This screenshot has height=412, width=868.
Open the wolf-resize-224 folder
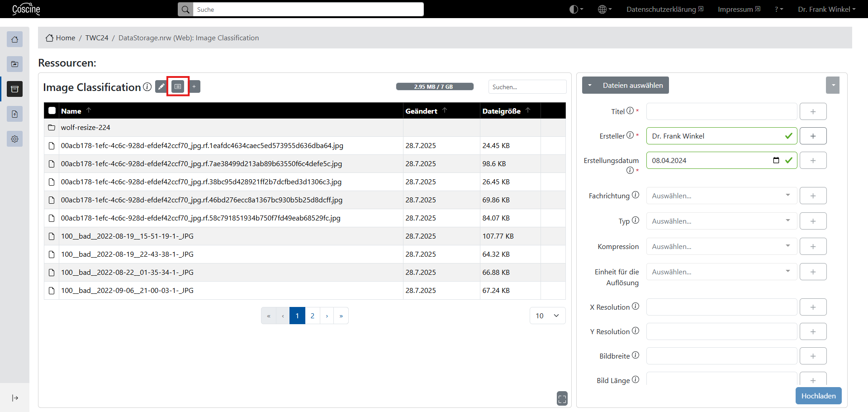[x=85, y=128]
